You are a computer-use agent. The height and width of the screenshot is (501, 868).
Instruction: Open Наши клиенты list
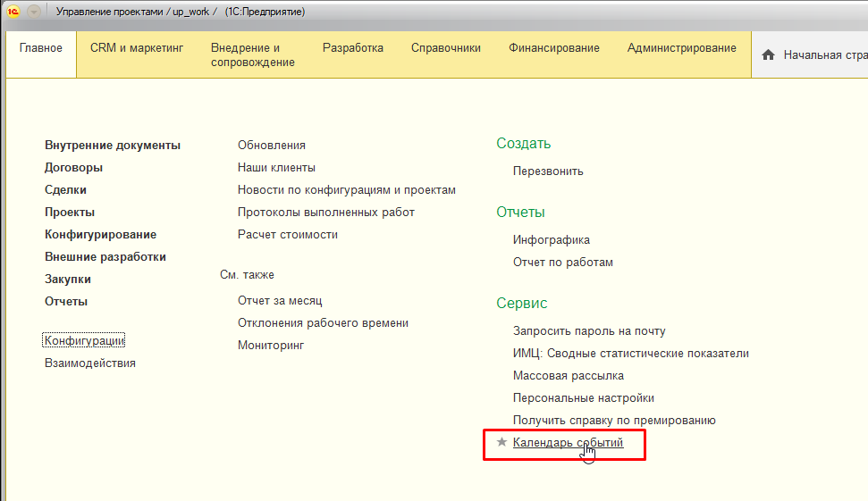tap(276, 168)
